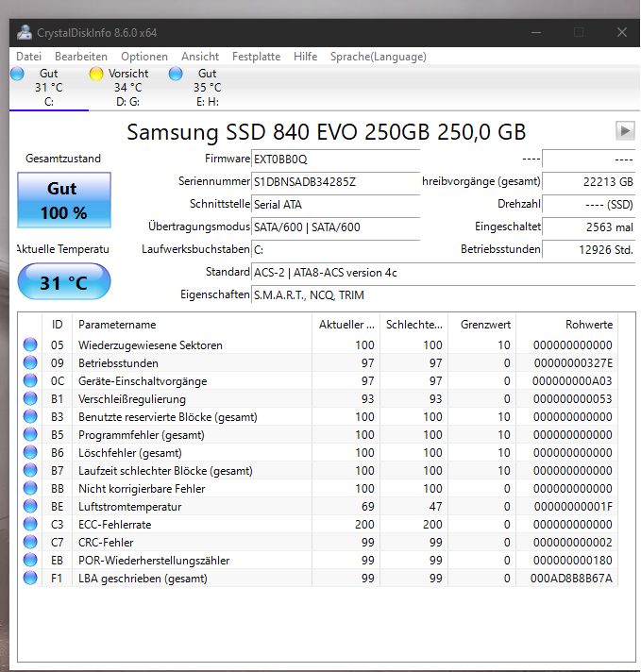
Task: Click status orb of Löschfehler row
Action: pyautogui.click(x=30, y=453)
